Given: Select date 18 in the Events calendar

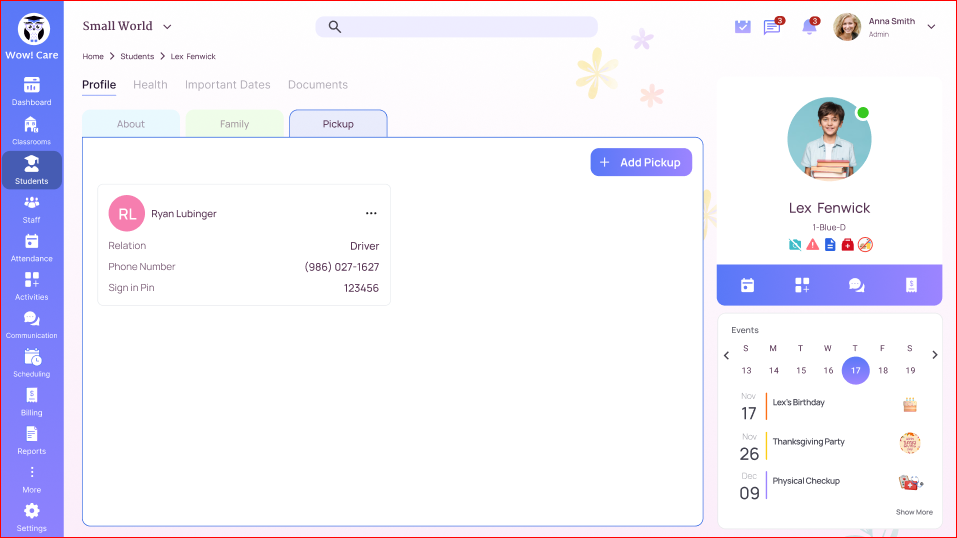Looking at the screenshot, I should [x=882, y=370].
